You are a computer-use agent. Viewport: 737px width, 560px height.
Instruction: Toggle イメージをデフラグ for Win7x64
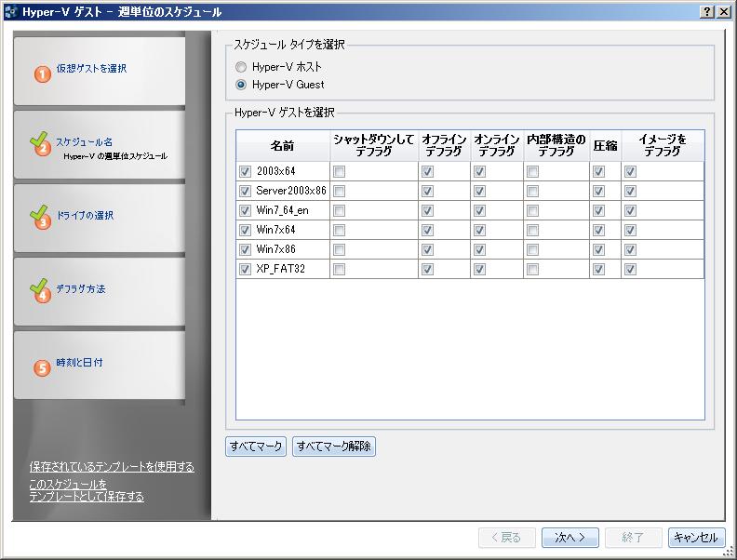coord(630,230)
